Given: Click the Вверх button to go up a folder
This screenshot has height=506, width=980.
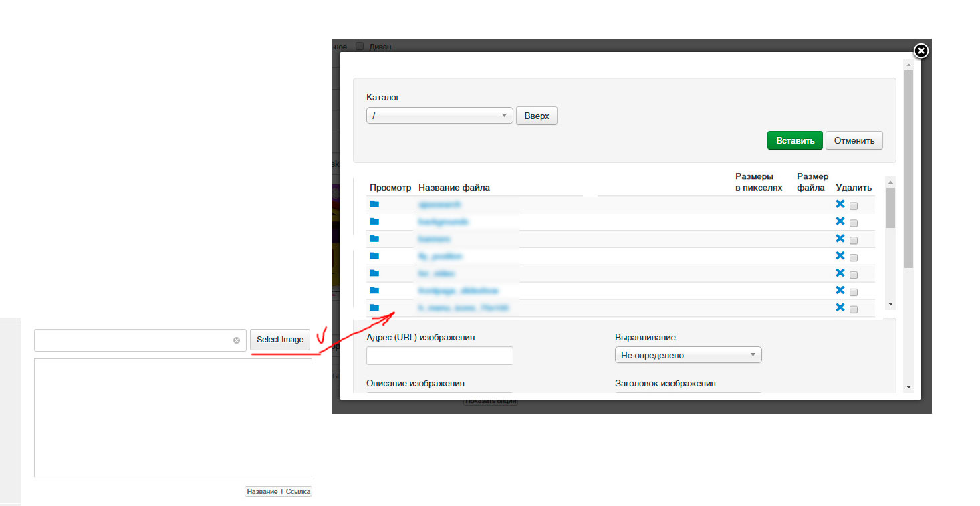Looking at the screenshot, I should (536, 116).
